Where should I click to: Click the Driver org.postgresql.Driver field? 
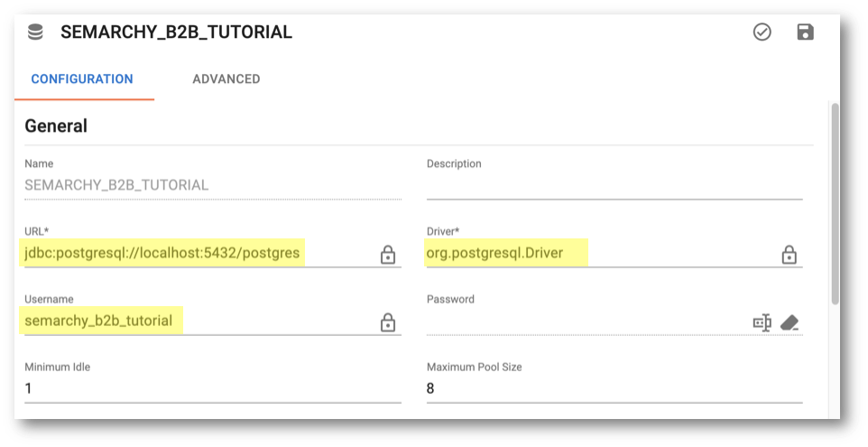(601, 253)
